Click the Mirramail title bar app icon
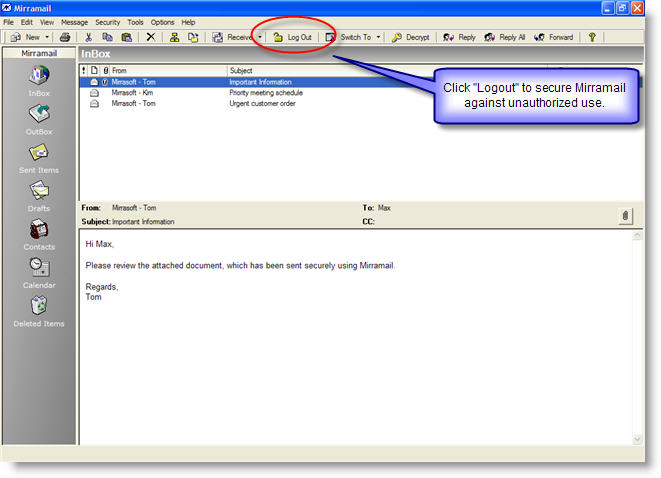The image size is (661, 478). [x=6, y=8]
